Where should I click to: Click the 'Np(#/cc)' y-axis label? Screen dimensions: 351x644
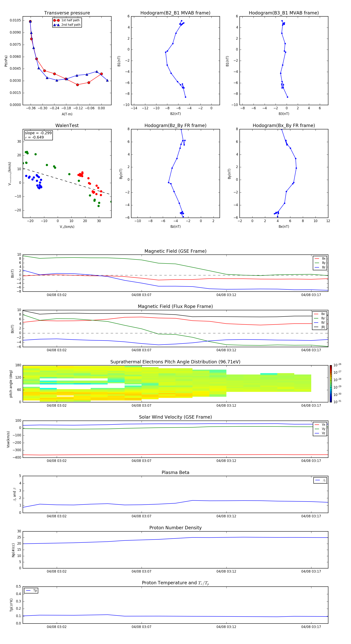click(13, 550)
